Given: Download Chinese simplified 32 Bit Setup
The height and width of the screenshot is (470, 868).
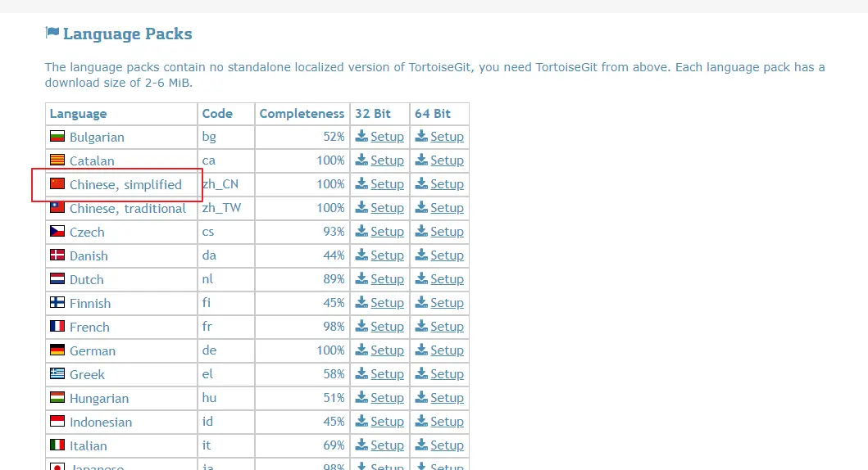Looking at the screenshot, I should coord(379,184).
